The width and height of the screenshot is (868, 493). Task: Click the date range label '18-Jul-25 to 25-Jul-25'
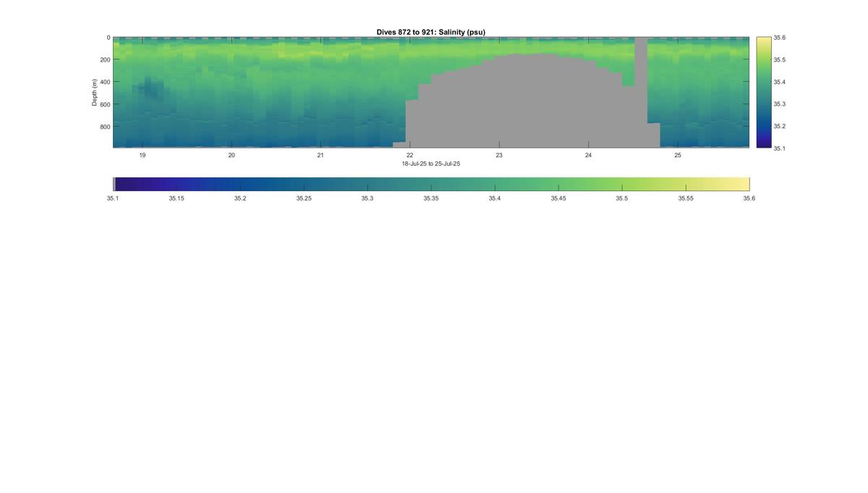click(431, 164)
